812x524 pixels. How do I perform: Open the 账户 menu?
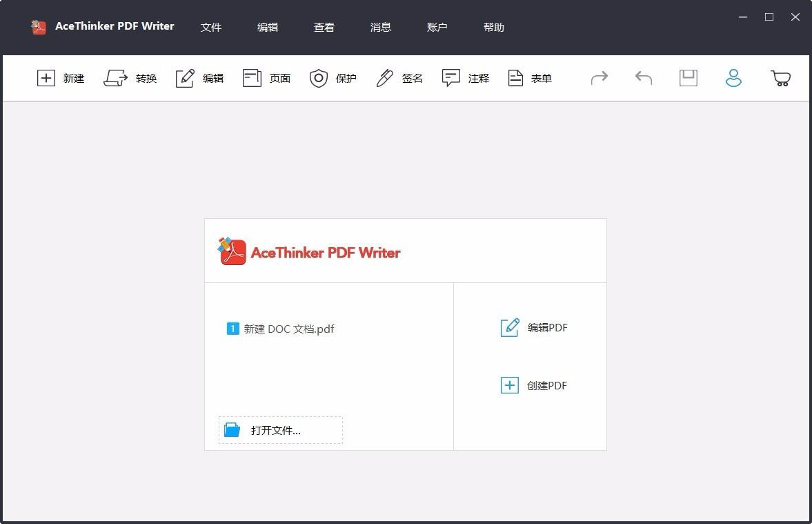(437, 27)
